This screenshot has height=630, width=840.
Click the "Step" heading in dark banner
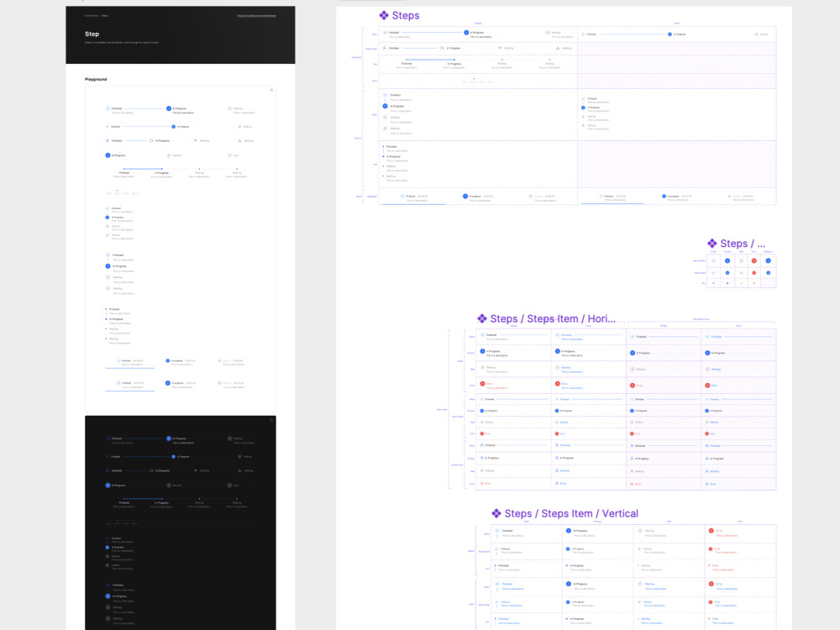(x=92, y=34)
